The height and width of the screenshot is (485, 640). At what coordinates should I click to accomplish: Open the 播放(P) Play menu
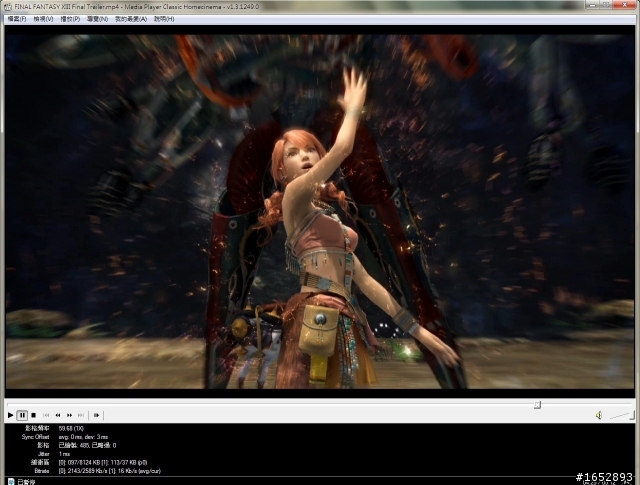70,19
